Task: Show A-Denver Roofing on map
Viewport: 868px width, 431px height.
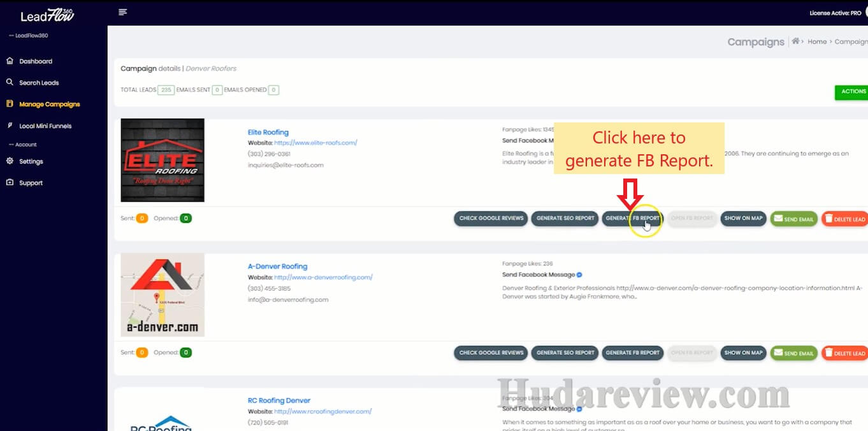Action: tap(743, 353)
